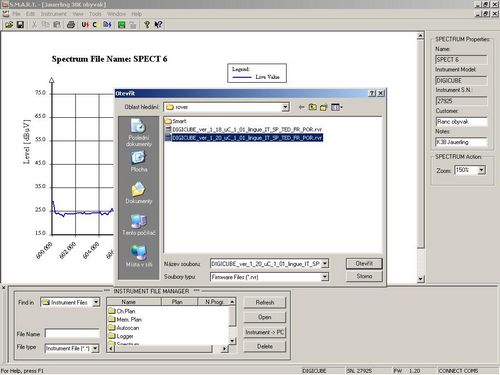This screenshot has width=500, height=375.
Task: Click the yellow question mark help icon
Action: pyautogui.click(x=147, y=25)
